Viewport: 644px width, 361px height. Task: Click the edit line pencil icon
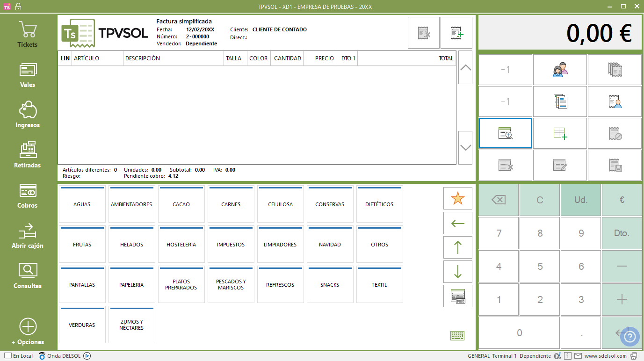pyautogui.click(x=560, y=165)
